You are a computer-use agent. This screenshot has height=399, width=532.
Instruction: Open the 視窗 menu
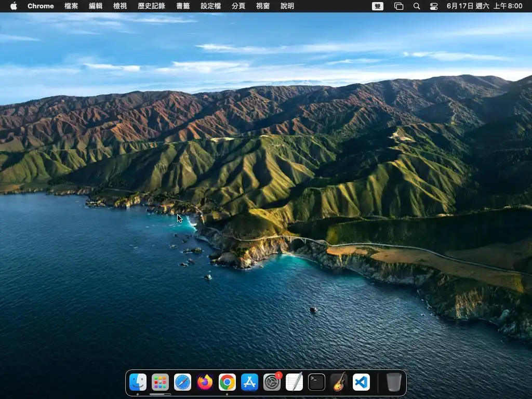[x=263, y=6]
